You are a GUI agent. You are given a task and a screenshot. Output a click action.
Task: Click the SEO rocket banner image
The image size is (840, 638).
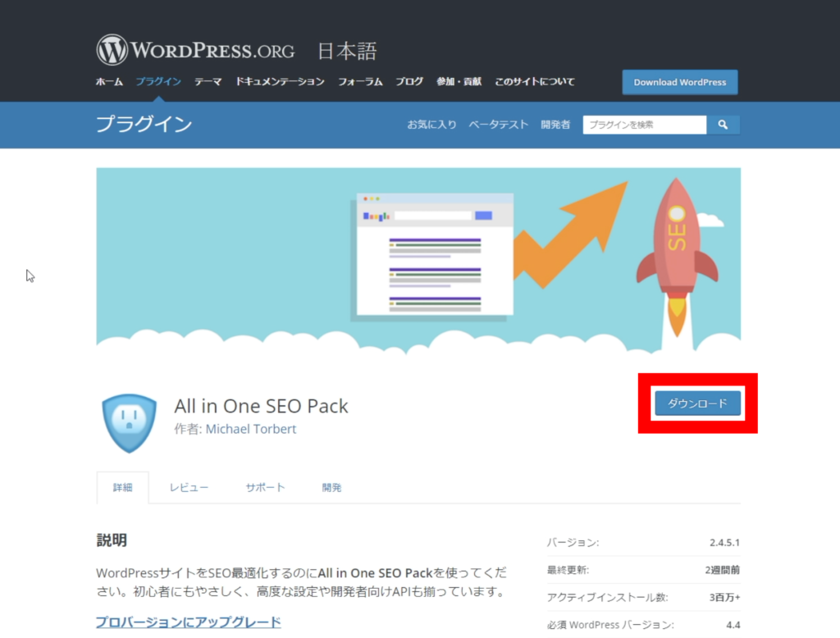(418, 261)
